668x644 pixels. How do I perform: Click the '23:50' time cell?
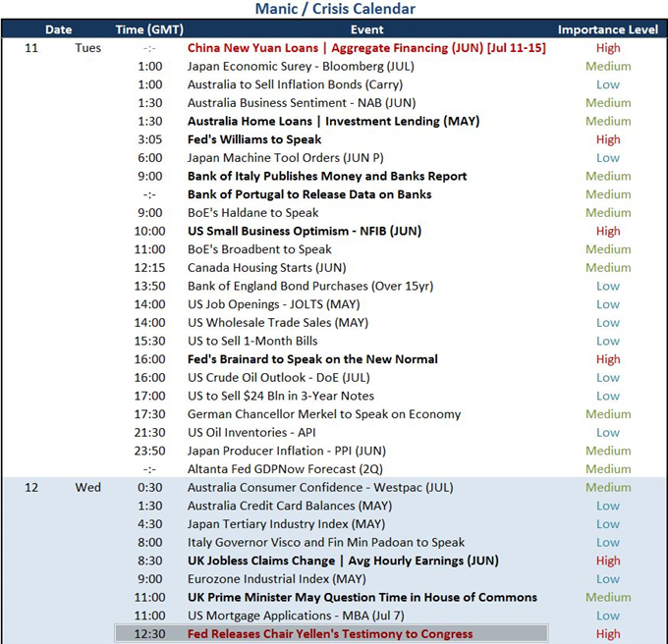pyautogui.click(x=149, y=451)
